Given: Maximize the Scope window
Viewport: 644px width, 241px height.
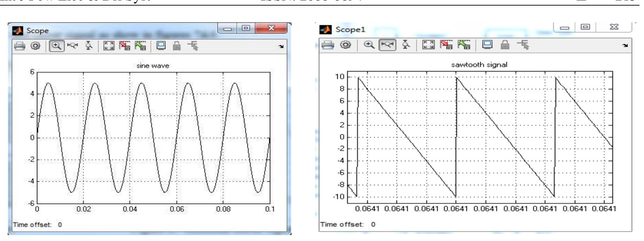Looking at the screenshot, I should tap(245, 28).
